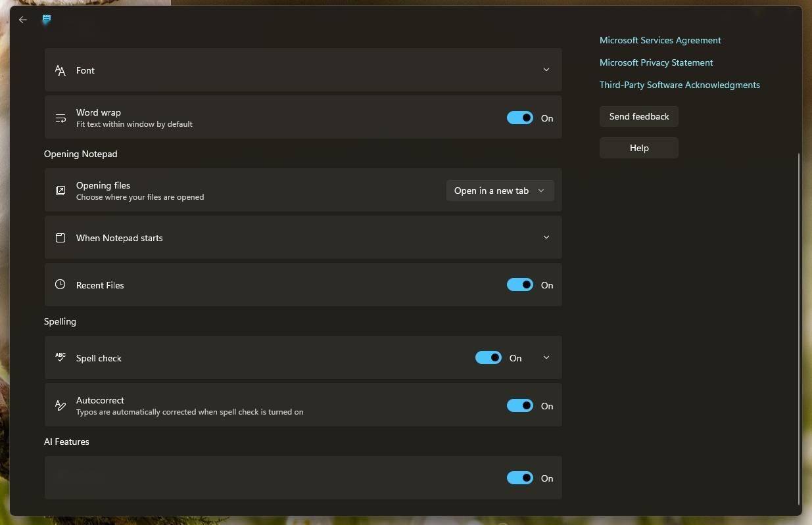
Task: Click the Autocorrect icon
Action: pos(60,405)
